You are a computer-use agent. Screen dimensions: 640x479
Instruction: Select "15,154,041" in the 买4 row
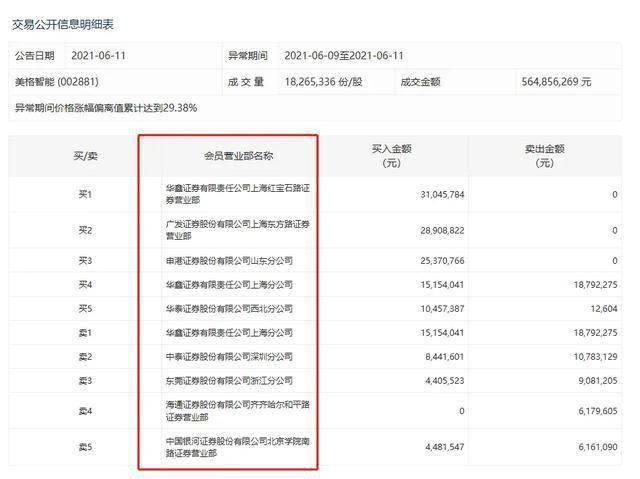click(442, 285)
